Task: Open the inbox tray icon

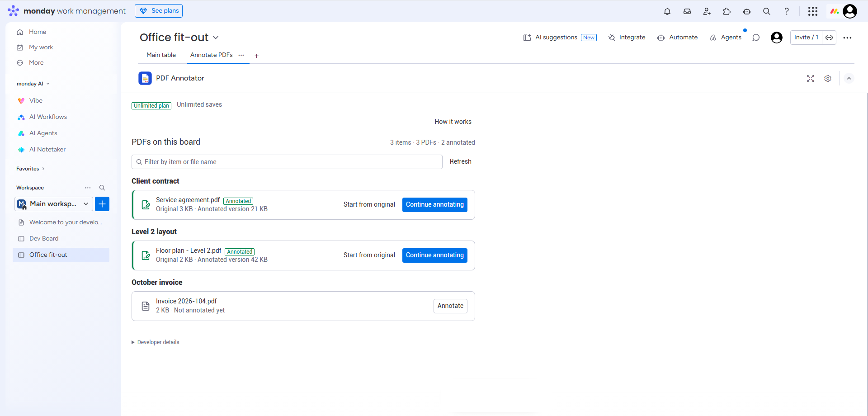Action: click(687, 11)
